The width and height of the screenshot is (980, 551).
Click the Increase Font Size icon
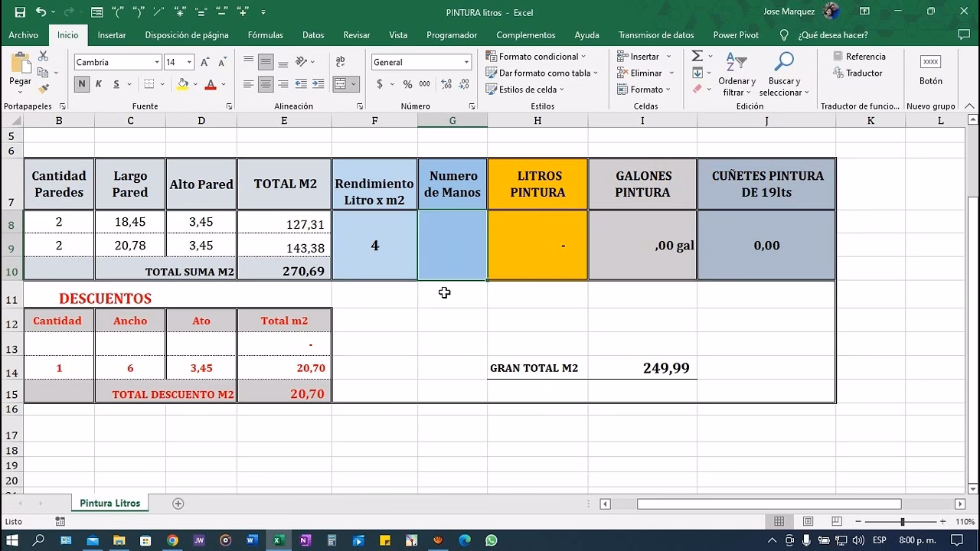[205, 63]
